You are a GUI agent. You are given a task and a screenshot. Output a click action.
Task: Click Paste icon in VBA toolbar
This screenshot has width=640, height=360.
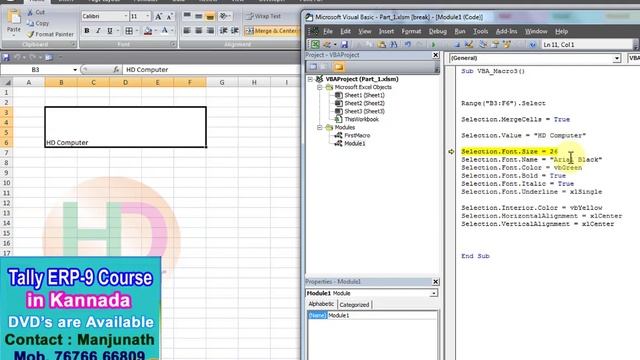[381, 44]
